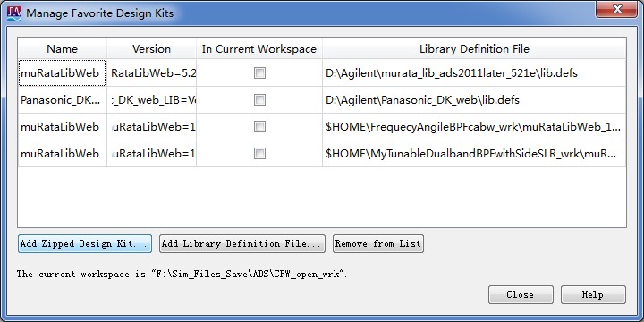This screenshot has width=644, height=322.
Task: Check workspace box for murata_lib_ads2011later_521e row
Action: 259,73
